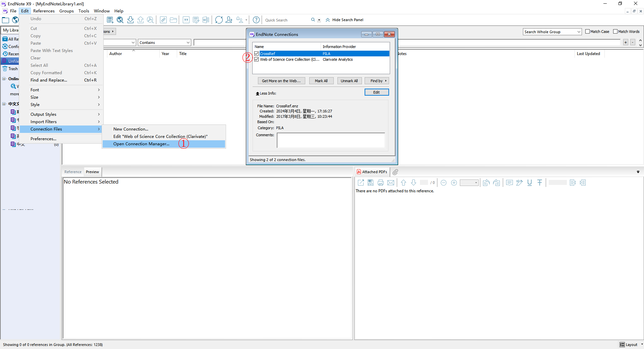Image resolution: width=644 pixels, height=349 pixels.
Task: Enable the Match Case checkbox
Action: (587, 32)
